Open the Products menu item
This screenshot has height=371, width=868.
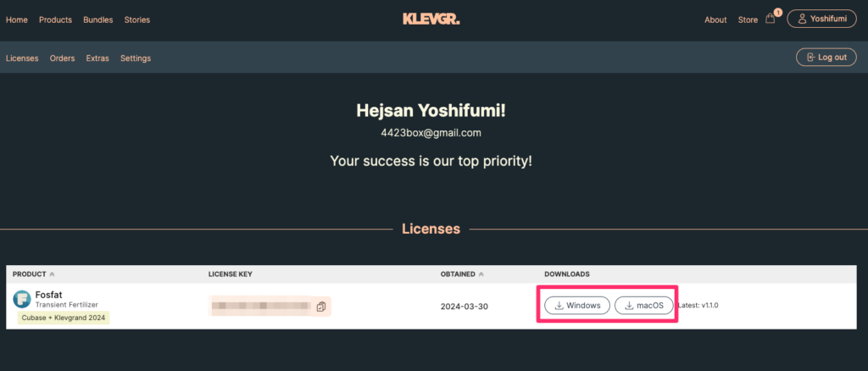pyautogui.click(x=55, y=19)
